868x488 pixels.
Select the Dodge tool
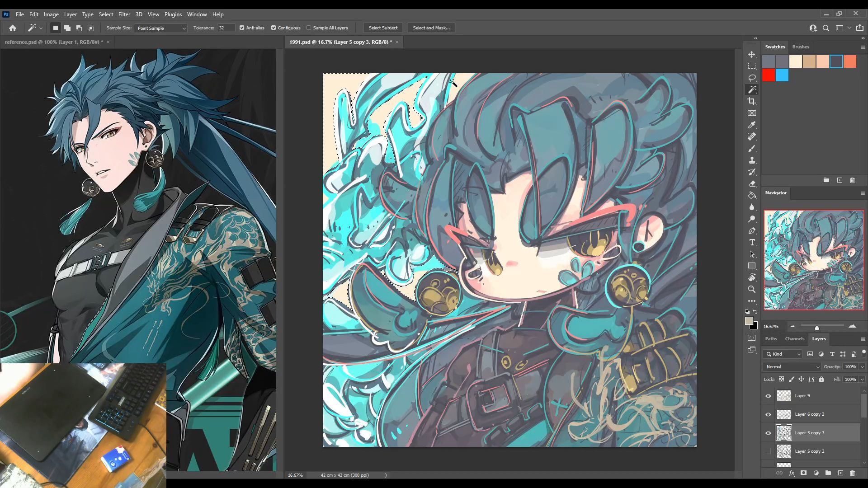pos(752,219)
